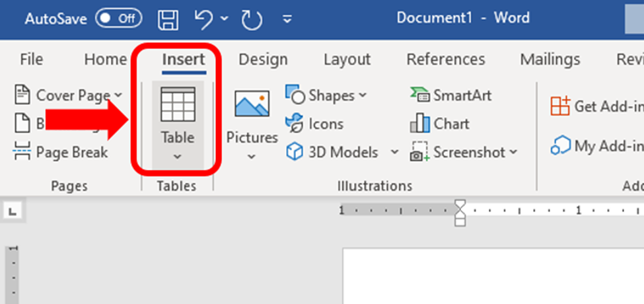
Task: Click the Icons button
Action: tap(314, 124)
